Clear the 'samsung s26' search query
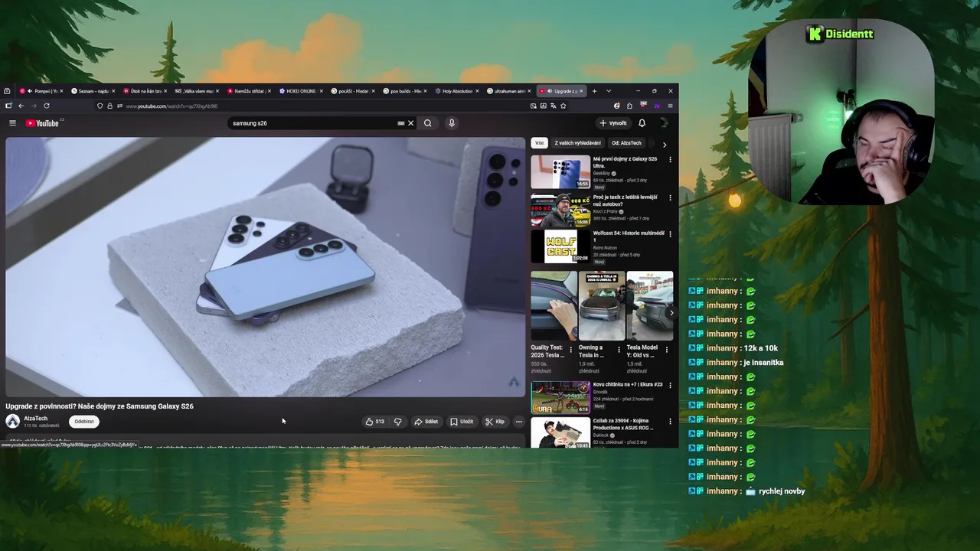 [410, 123]
